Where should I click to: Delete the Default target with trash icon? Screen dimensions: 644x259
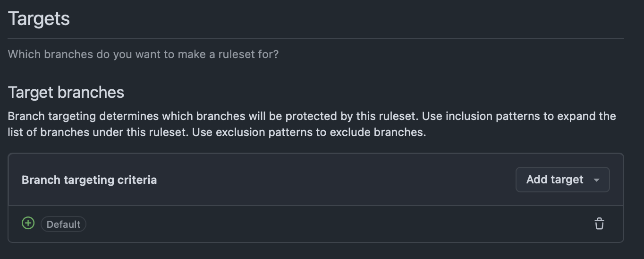[x=599, y=224]
